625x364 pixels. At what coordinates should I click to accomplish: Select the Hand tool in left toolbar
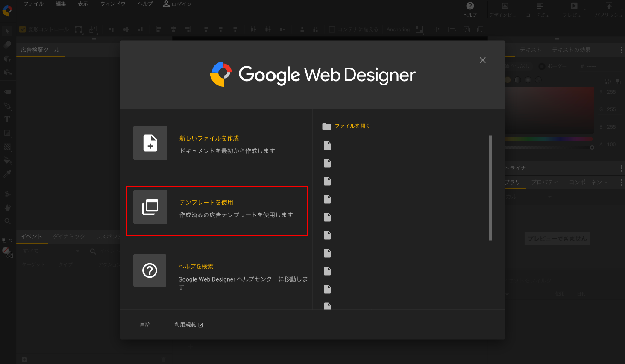tap(7, 207)
